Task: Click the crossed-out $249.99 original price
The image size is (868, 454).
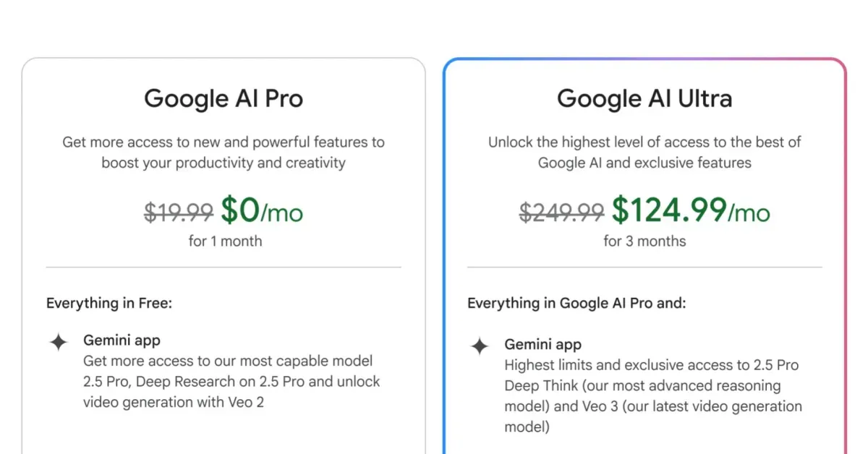Action: [562, 212]
